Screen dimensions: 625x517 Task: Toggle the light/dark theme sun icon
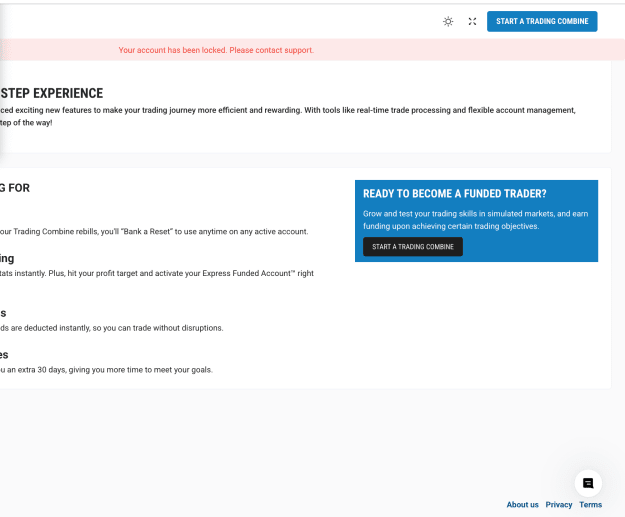click(x=448, y=22)
